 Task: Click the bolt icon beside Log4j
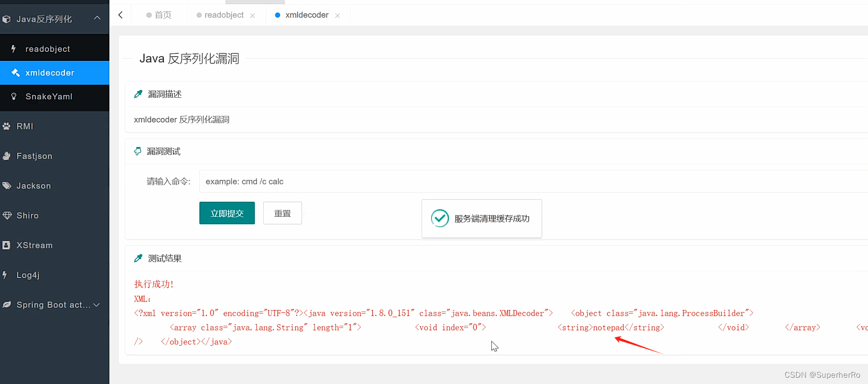[x=5, y=275]
